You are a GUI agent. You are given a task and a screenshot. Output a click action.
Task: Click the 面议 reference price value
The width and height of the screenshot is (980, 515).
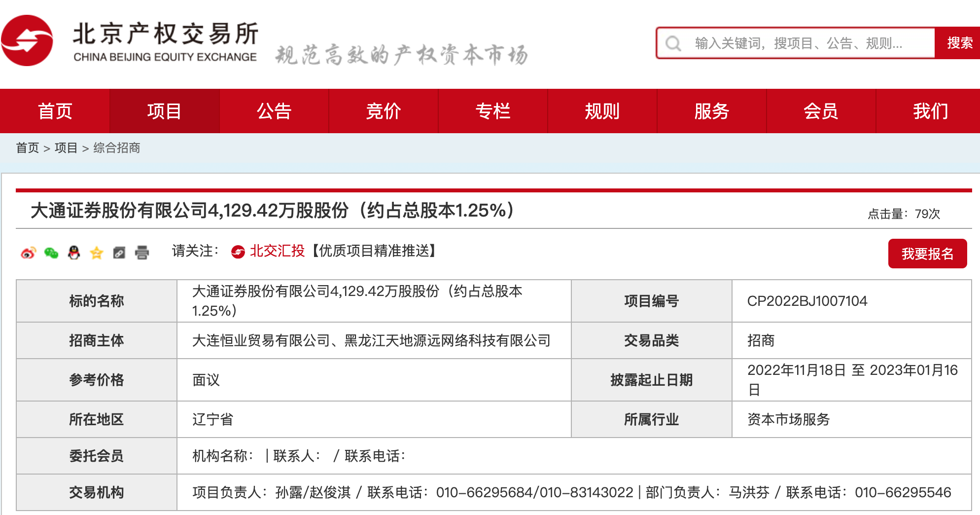[206, 380]
